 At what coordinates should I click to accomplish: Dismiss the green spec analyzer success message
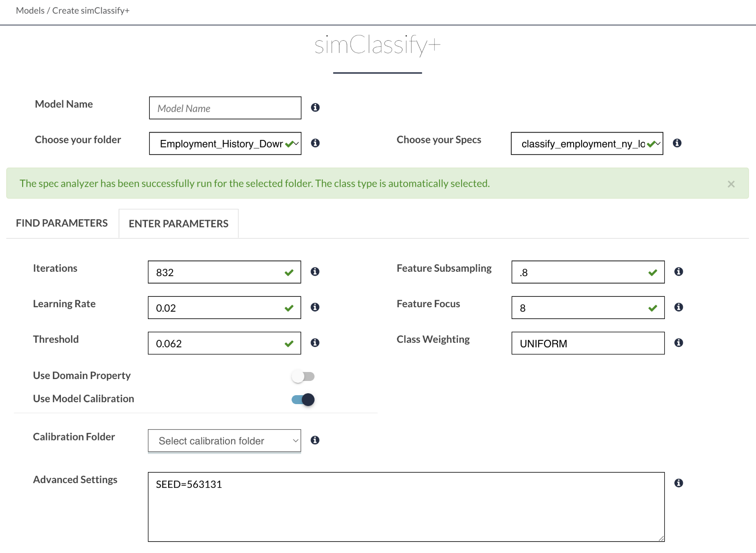click(731, 184)
